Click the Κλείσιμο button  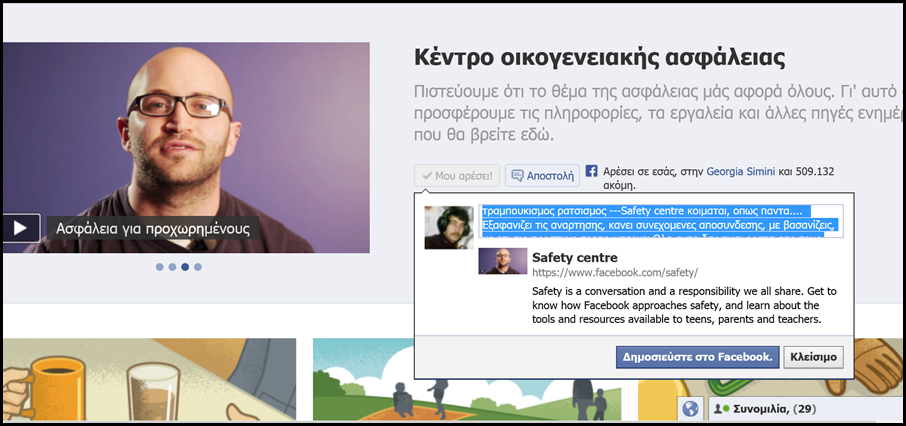(814, 357)
